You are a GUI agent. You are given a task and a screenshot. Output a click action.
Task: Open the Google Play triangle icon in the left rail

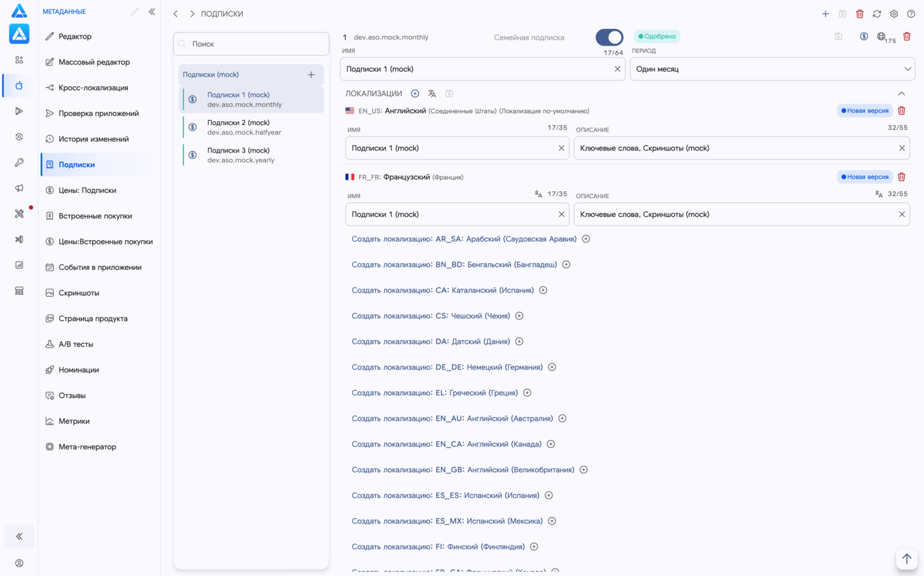pos(19,111)
